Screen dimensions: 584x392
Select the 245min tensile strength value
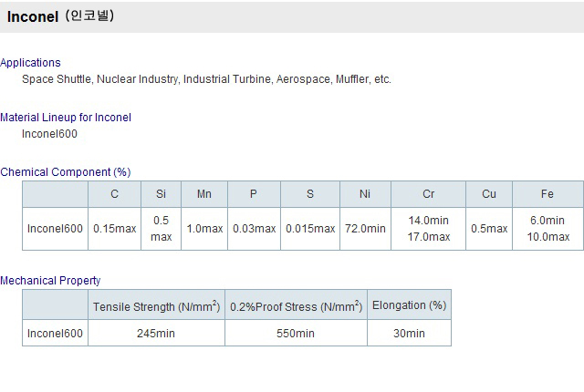coord(156,334)
